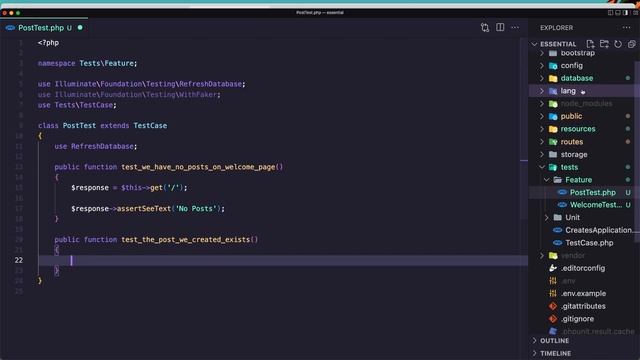Select the lang folder icon
This screenshot has height=360, width=640.
[x=553, y=91]
